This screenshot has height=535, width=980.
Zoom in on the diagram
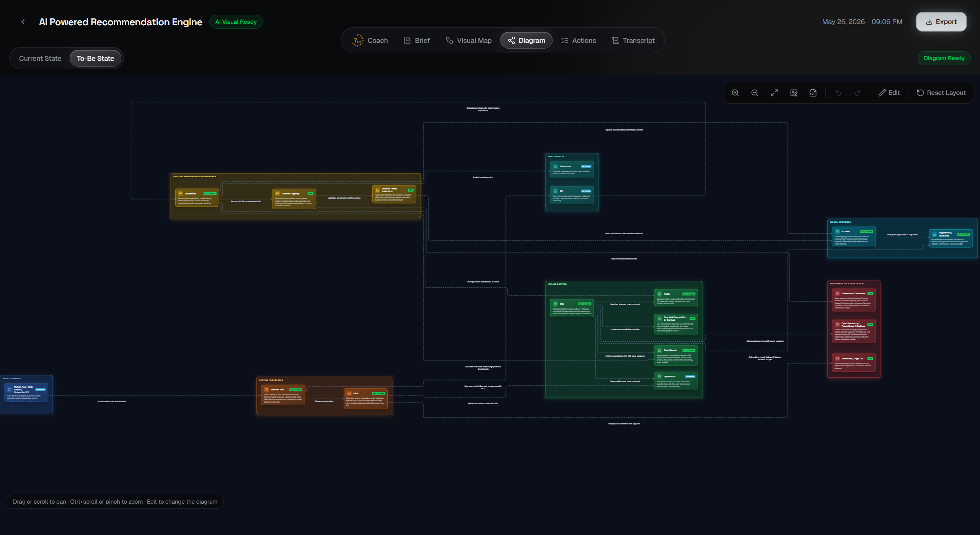[735, 93]
